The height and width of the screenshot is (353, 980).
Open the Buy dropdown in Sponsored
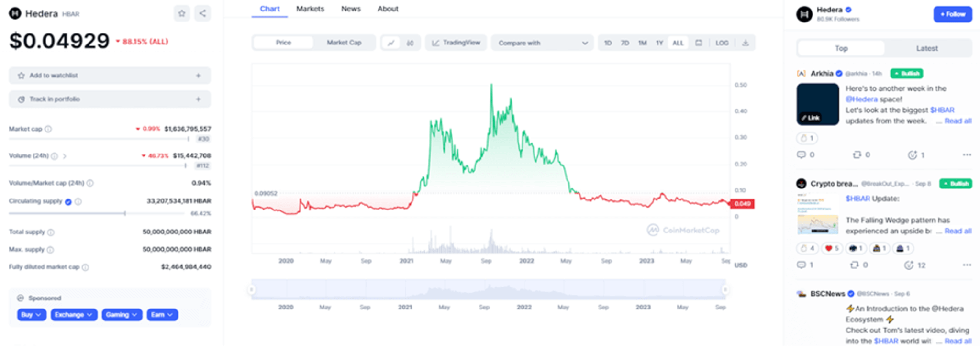tap(32, 315)
